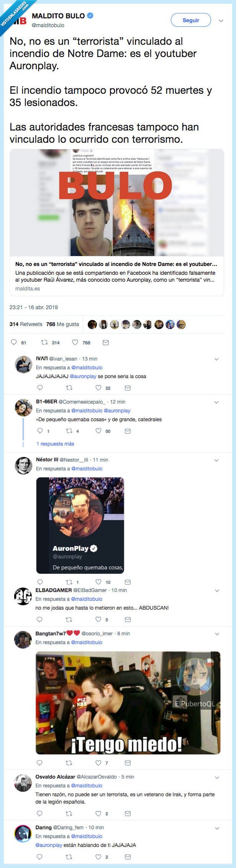View the 314 Retweets list

(26, 324)
